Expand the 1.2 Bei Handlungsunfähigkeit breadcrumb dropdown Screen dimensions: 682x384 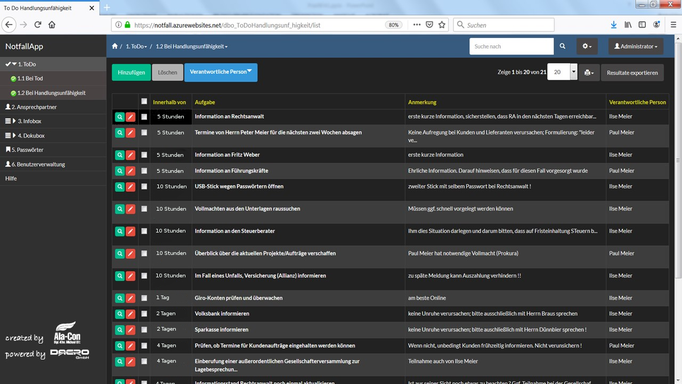pos(191,46)
